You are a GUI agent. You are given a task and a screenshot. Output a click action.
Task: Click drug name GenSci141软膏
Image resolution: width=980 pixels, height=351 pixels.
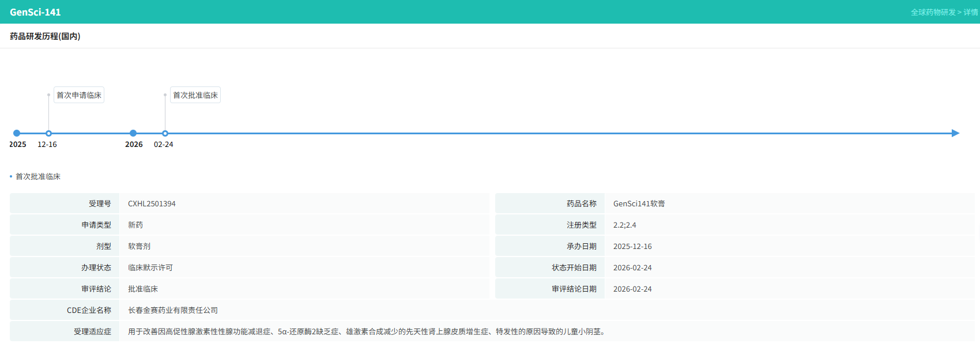click(x=639, y=203)
